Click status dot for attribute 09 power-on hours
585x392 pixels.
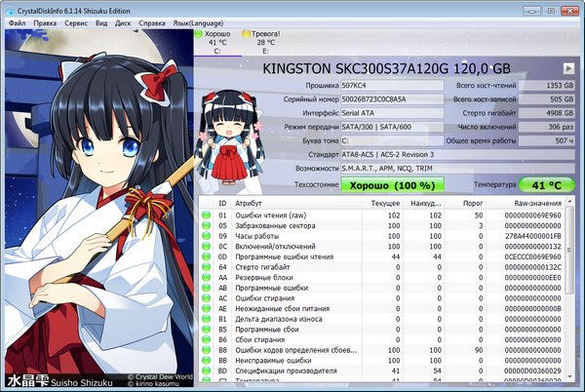206,236
